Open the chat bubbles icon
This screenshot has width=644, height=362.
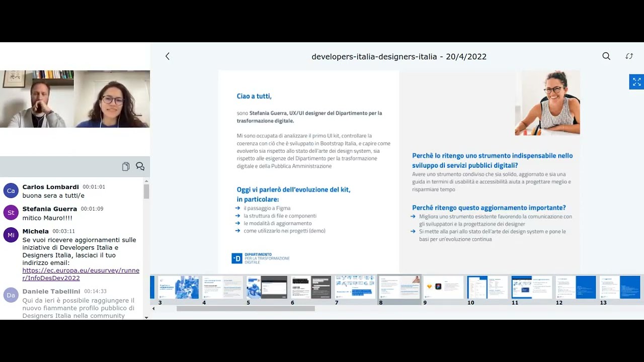140,166
